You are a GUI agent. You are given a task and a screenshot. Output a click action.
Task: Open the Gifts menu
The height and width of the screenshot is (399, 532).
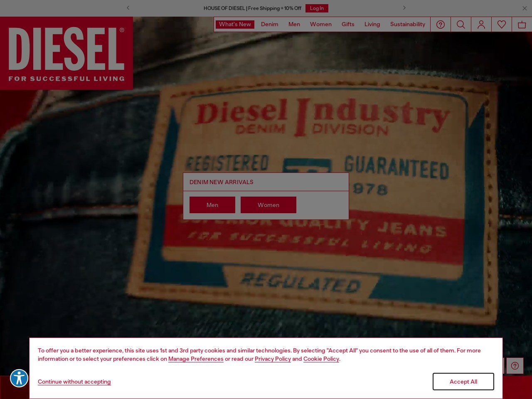click(348, 25)
